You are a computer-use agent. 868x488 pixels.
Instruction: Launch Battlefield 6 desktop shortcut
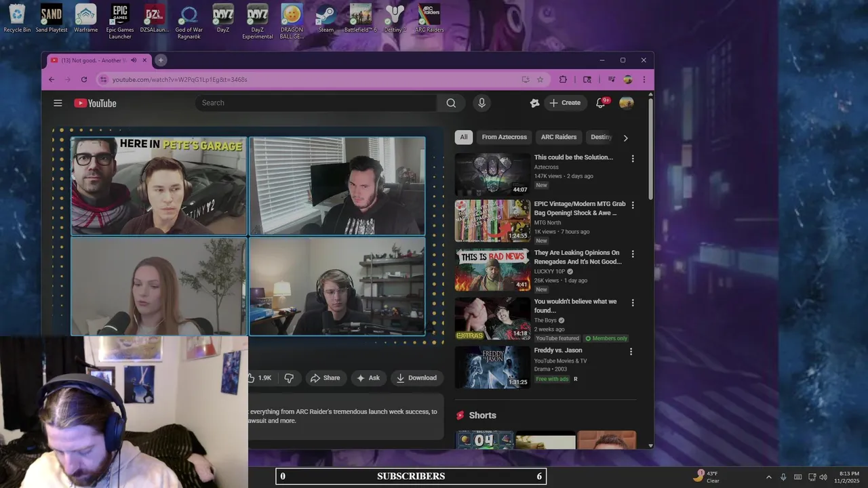[x=361, y=18]
